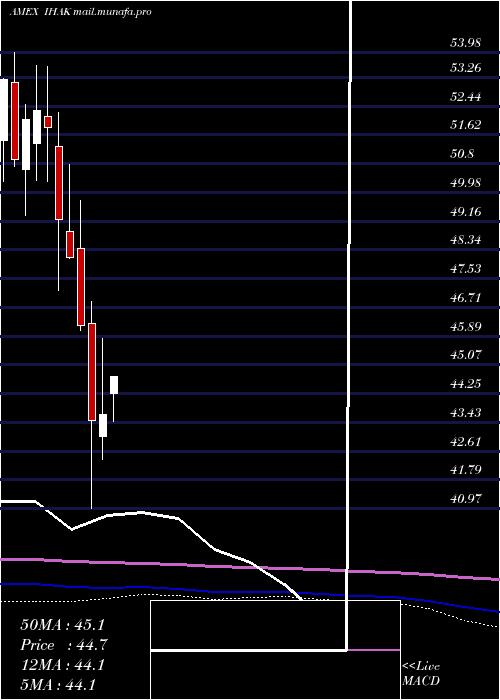Image resolution: width=500 pixels, height=700 pixels.
Task: Click the 12MA : 44.1 legend value
Action: tap(62, 665)
